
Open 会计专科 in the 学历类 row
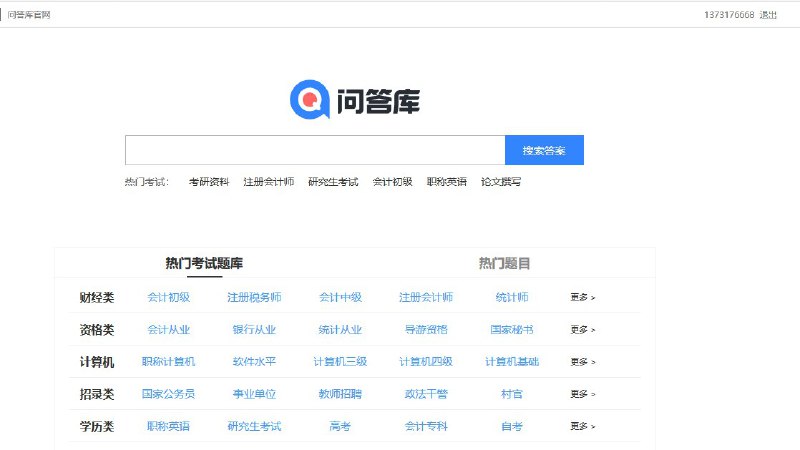pos(426,426)
